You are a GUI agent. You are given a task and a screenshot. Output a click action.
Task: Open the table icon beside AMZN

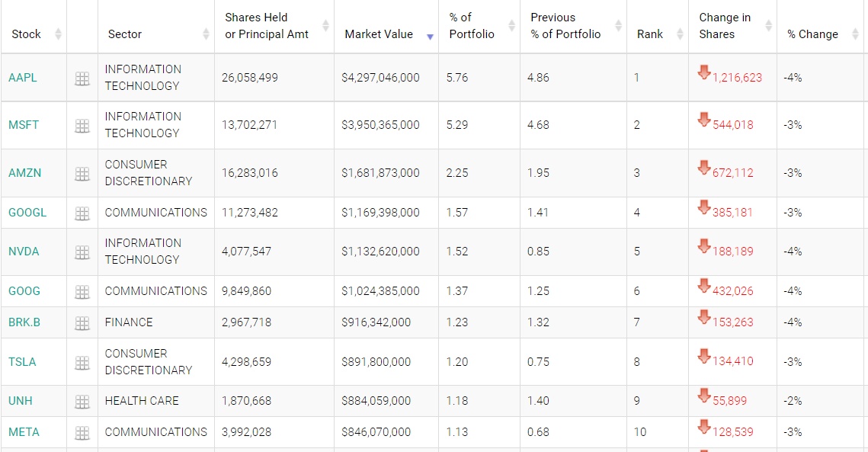[82, 174]
